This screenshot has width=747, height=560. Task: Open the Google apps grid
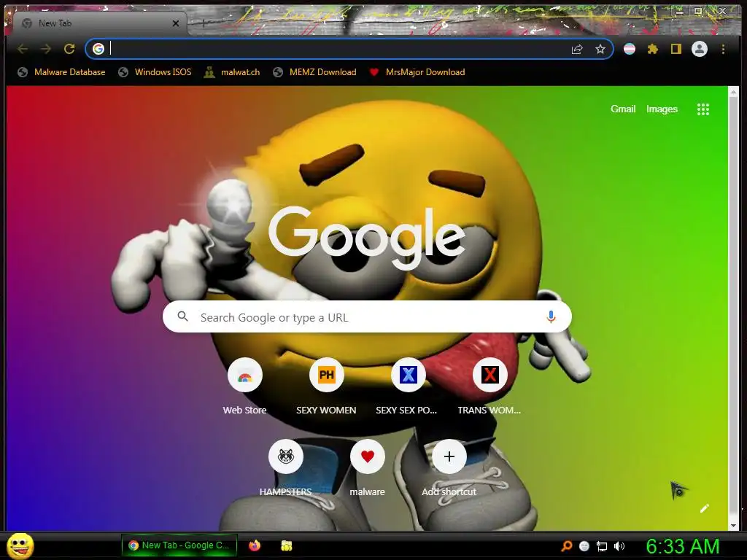click(x=703, y=109)
